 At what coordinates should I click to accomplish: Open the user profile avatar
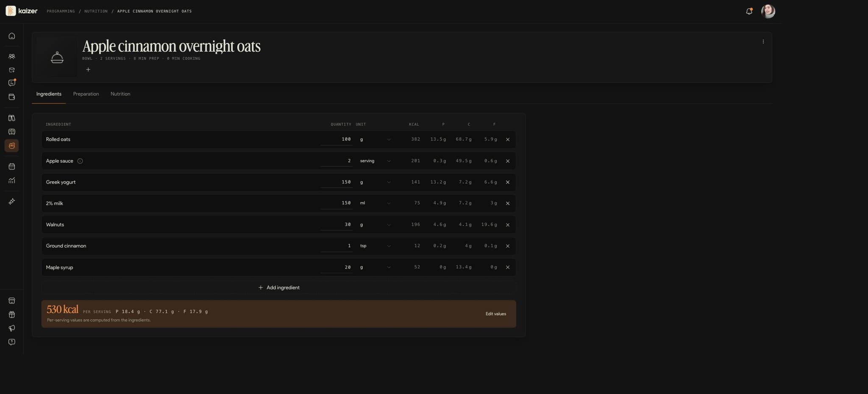click(x=768, y=11)
